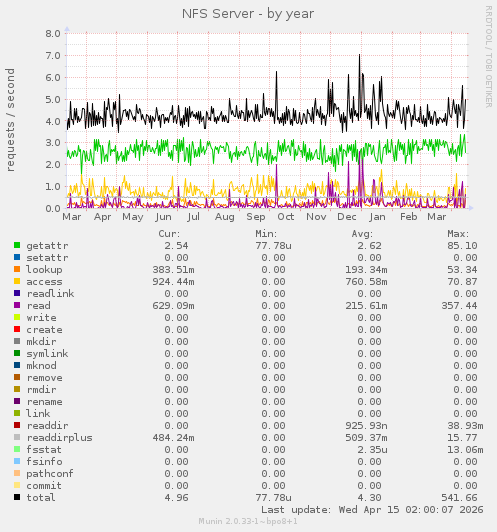Select the 'fsstat' legend label
Screen dimensions: 497x532
[44, 450]
